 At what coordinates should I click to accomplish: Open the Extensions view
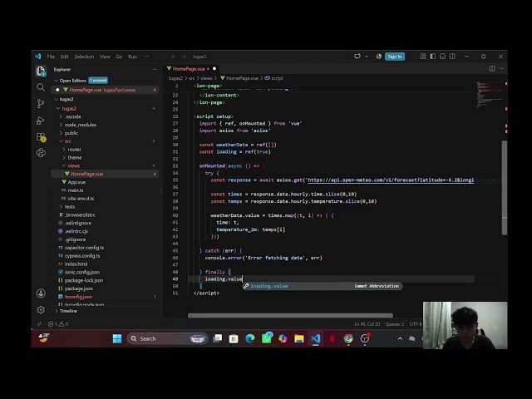pos(41,136)
